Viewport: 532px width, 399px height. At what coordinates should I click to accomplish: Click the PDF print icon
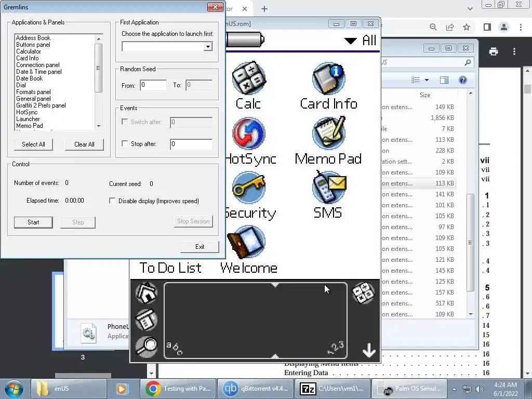[x=494, y=51]
